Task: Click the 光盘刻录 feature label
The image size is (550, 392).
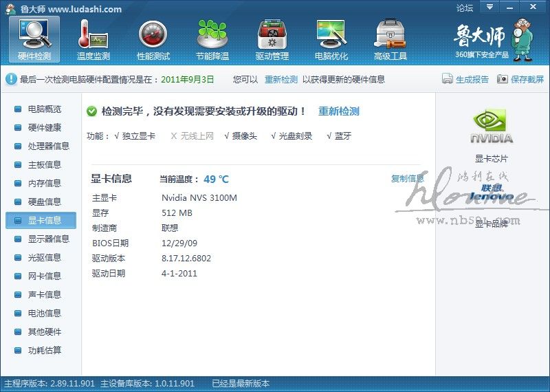Action: click(x=296, y=135)
